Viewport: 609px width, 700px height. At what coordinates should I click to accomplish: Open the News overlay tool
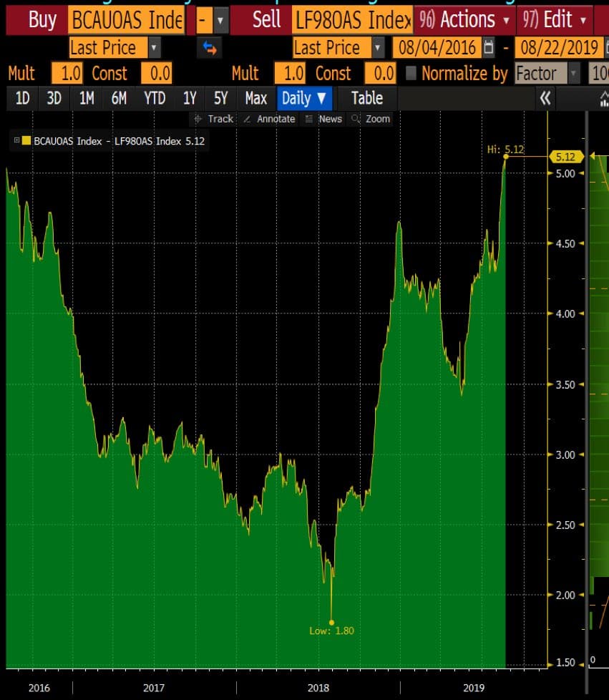323,119
